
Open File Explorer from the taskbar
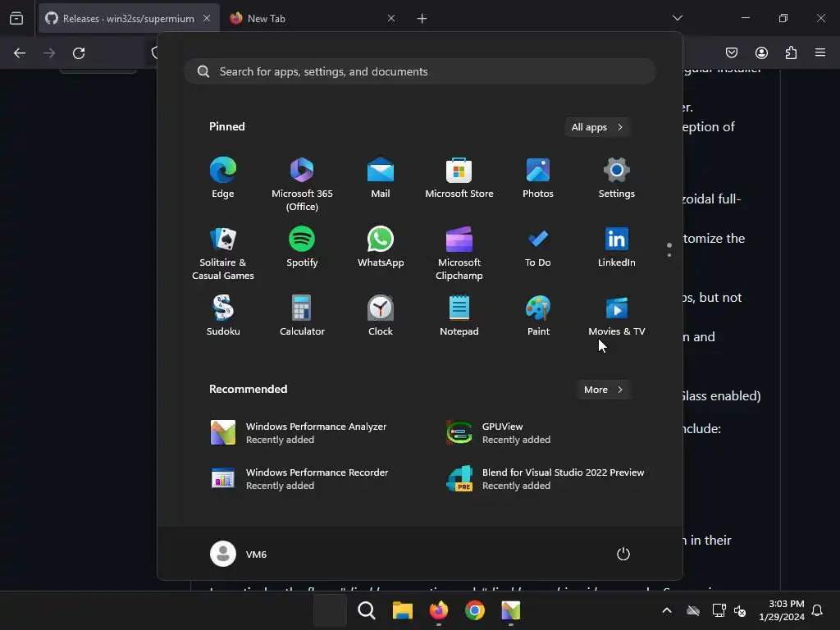coord(402,610)
